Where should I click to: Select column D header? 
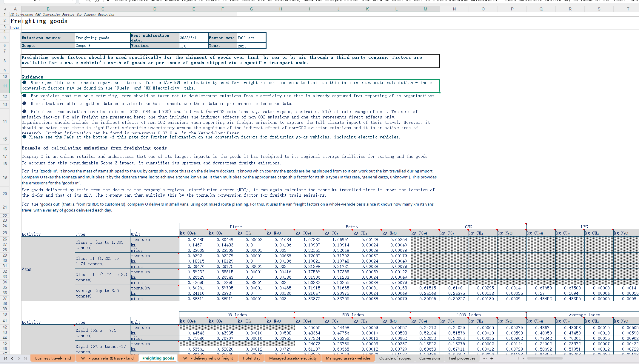(x=155, y=9)
